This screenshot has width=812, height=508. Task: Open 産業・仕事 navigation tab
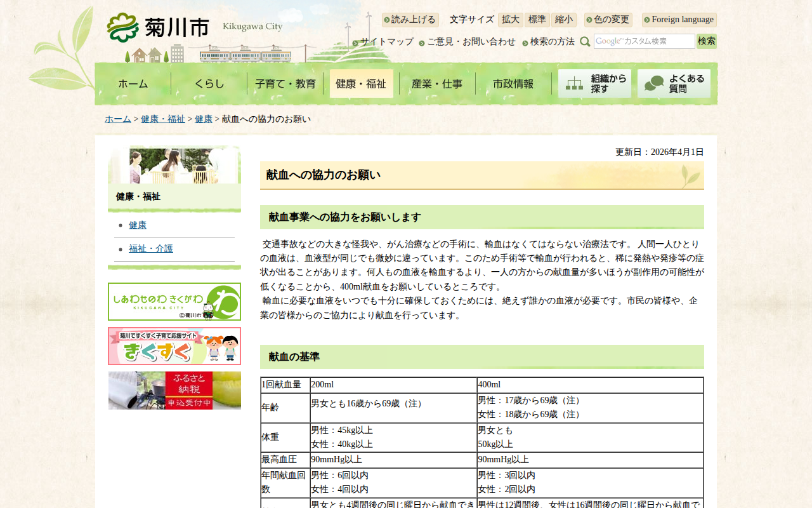point(437,84)
